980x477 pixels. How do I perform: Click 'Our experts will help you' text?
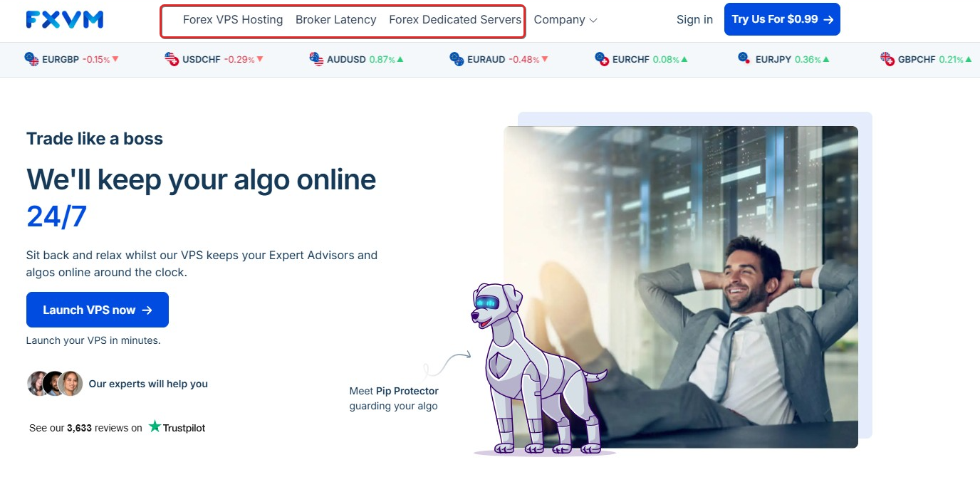148,384
